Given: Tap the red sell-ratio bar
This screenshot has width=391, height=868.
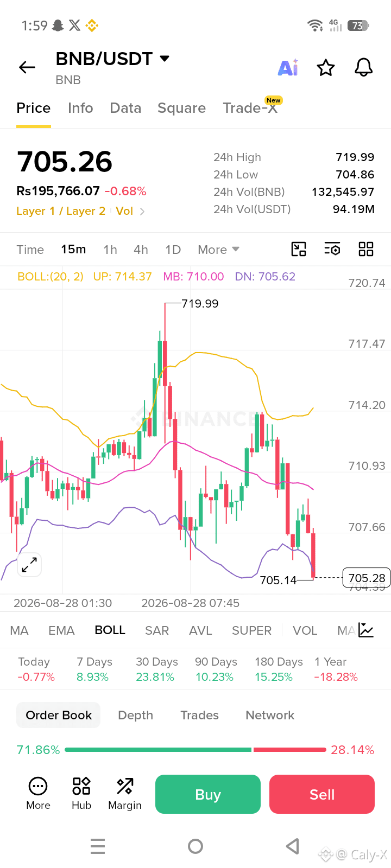Looking at the screenshot, I should click(x=290, y=750).
